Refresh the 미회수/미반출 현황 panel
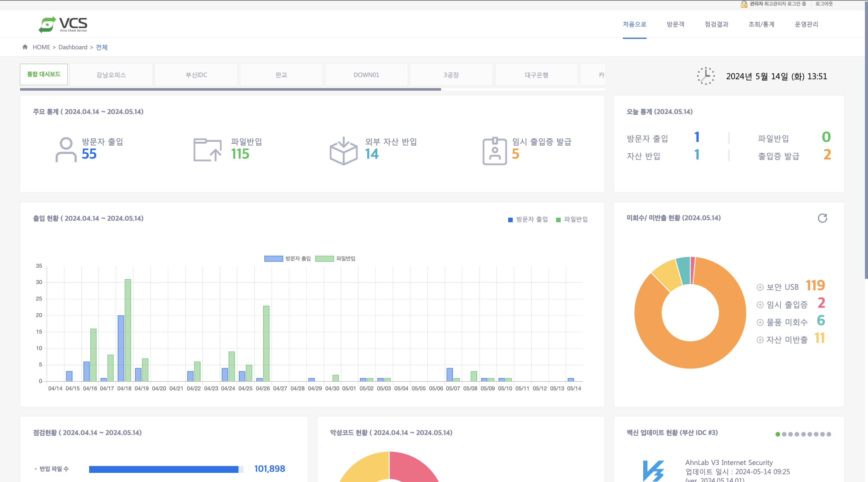Image resolution: width=868 pixels, height=482 pixels. pos(822,218)
